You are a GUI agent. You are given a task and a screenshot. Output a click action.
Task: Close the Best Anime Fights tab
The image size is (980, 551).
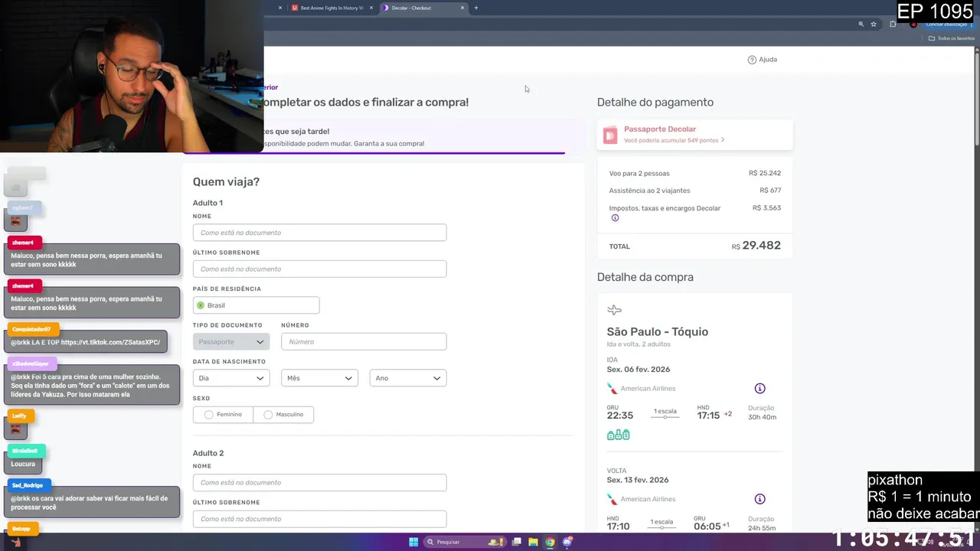point(371,8)
